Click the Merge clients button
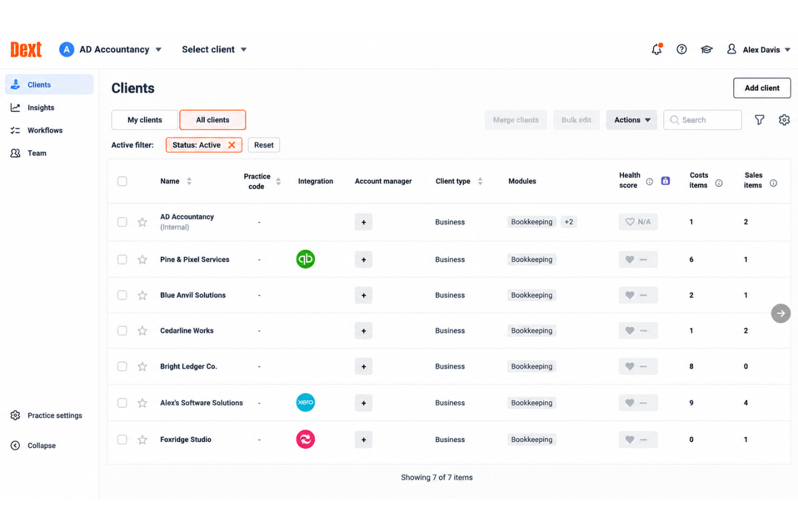 515,120
